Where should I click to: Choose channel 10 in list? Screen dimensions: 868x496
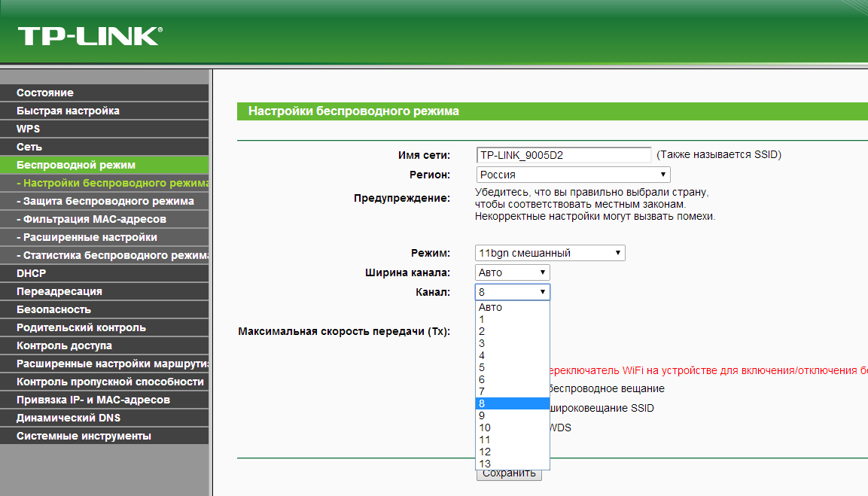[x=513, y=428]
